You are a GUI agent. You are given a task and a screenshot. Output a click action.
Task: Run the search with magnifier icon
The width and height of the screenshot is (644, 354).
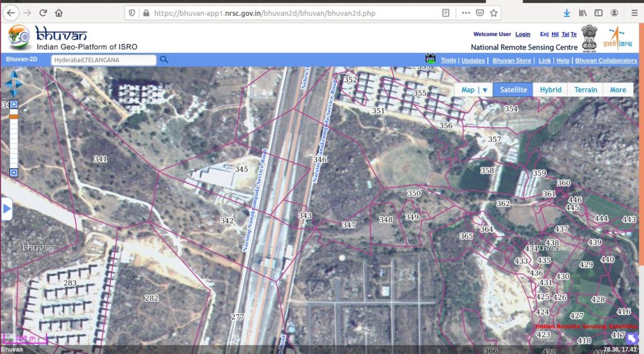tap(164, 60)
